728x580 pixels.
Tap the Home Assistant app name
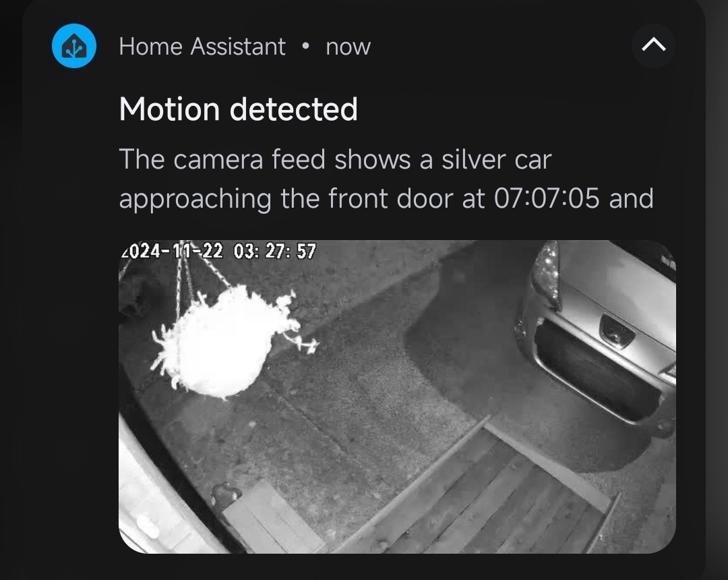202,47
